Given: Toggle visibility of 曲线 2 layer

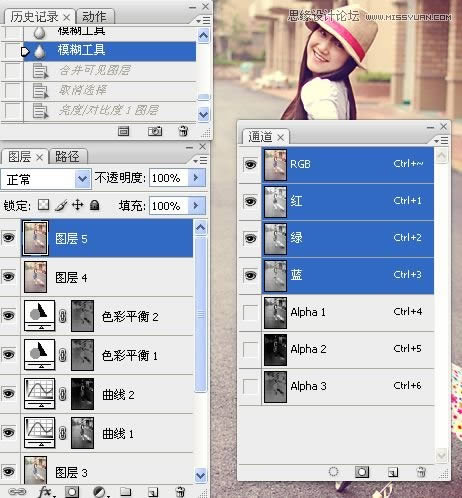Looking at the screenshot, I should 9,393.
